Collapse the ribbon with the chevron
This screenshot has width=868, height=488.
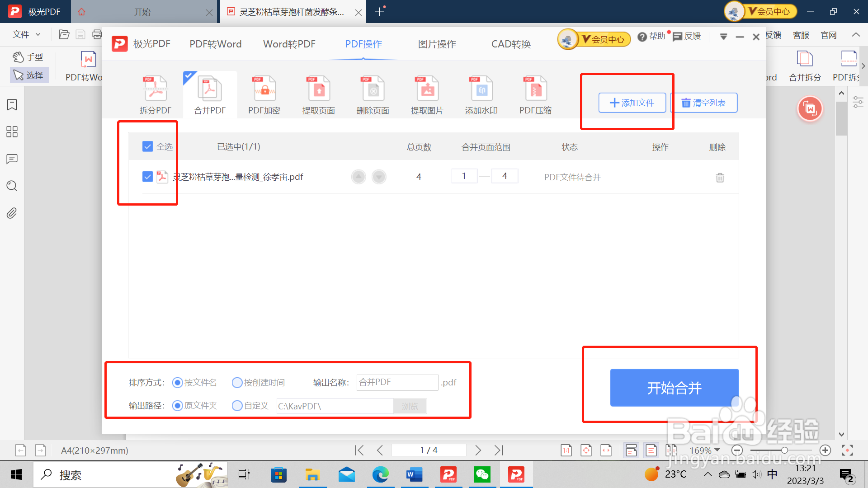tap(856, 35)
